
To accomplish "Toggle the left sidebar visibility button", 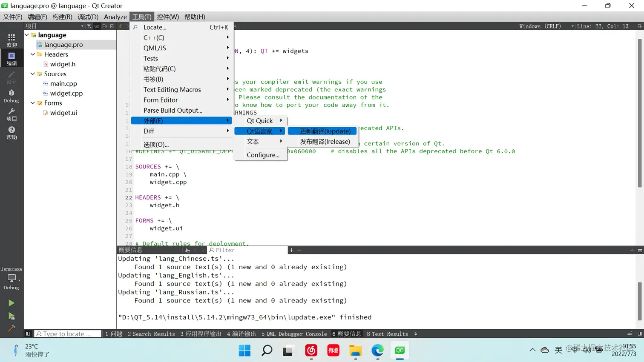I will tap(28, 334).
